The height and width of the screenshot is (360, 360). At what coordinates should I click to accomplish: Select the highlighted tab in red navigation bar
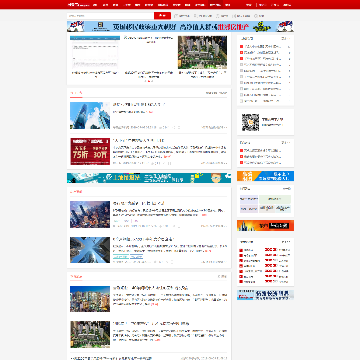215,5
